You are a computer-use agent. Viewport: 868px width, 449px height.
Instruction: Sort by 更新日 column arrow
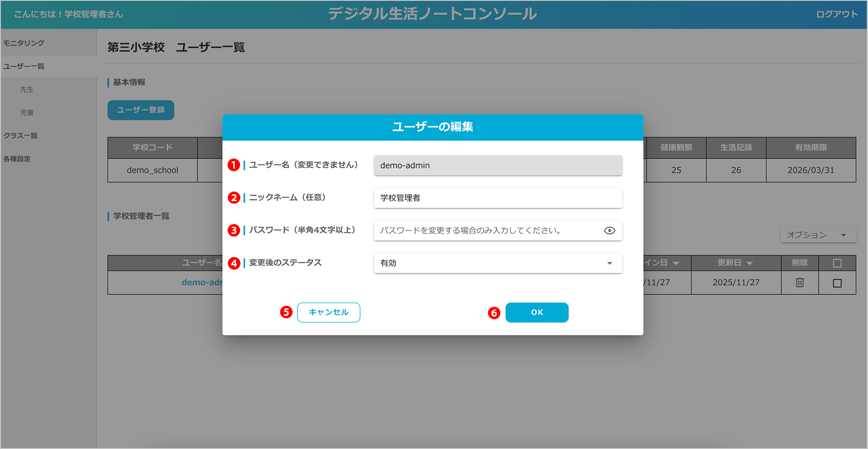750,263
